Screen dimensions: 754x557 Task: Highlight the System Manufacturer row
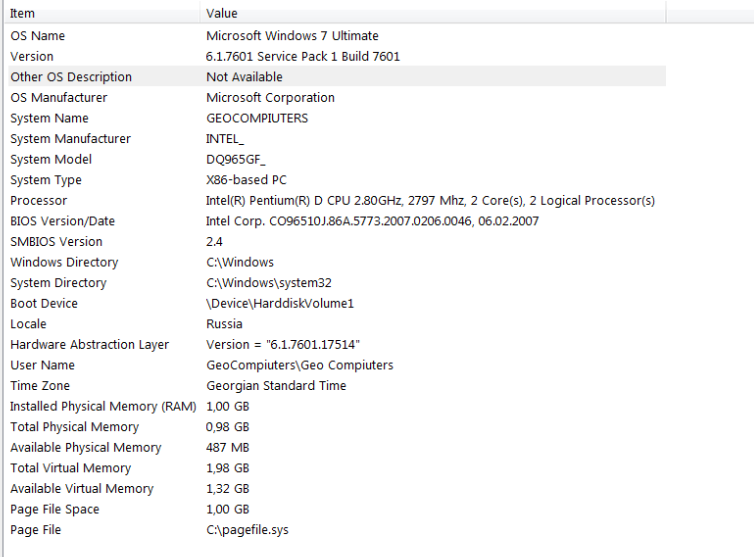click(70, 139)
